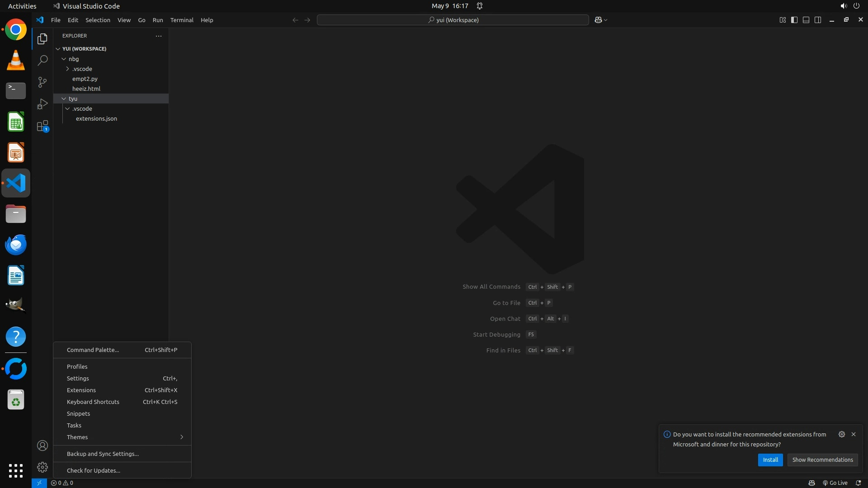Open the Search view in activity bar
This screenshot has width=868, height=488.
click(42, 60)
